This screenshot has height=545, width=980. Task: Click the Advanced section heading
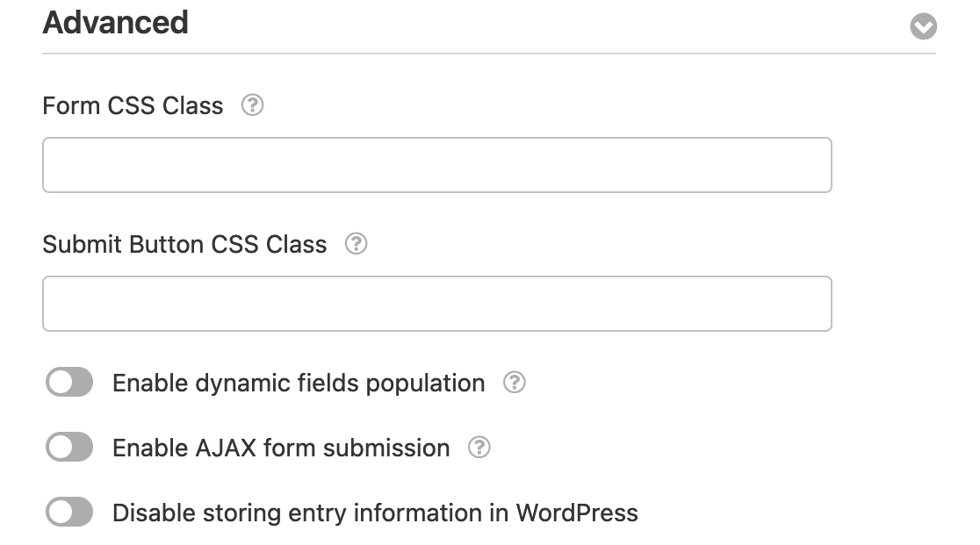116,23
